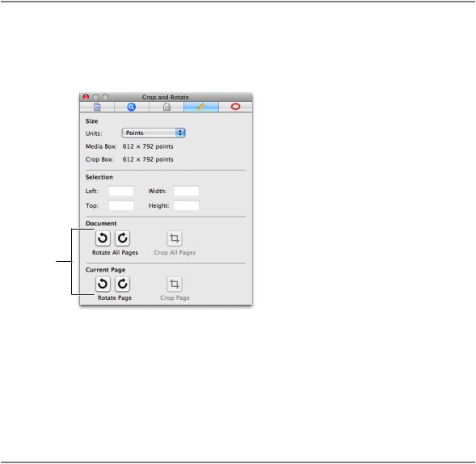Click the Media Box 612 × 792 points value
The width and height of the screenshot is (476, 464).
pyautogui.click(x=148, y=146)
